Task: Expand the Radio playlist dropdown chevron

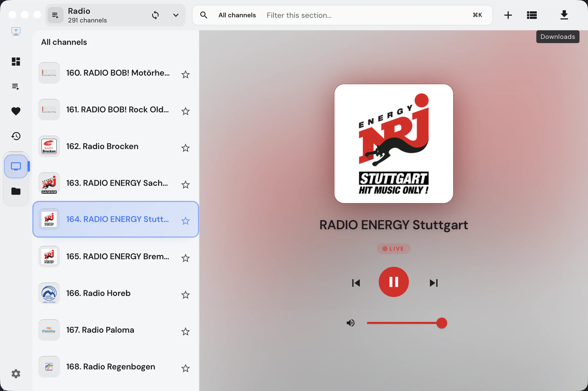Action: pyautogui.click(x=176, y=15)
